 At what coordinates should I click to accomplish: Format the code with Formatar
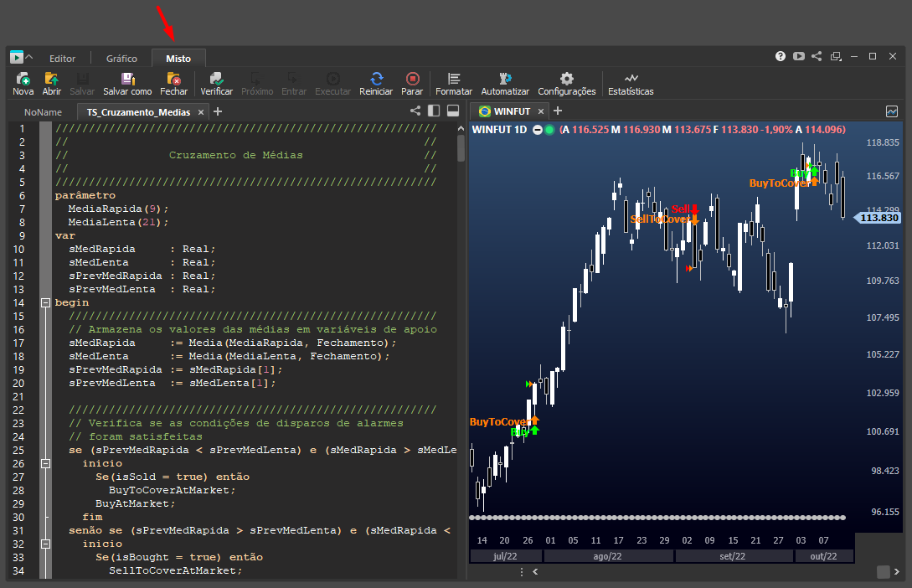454,84
